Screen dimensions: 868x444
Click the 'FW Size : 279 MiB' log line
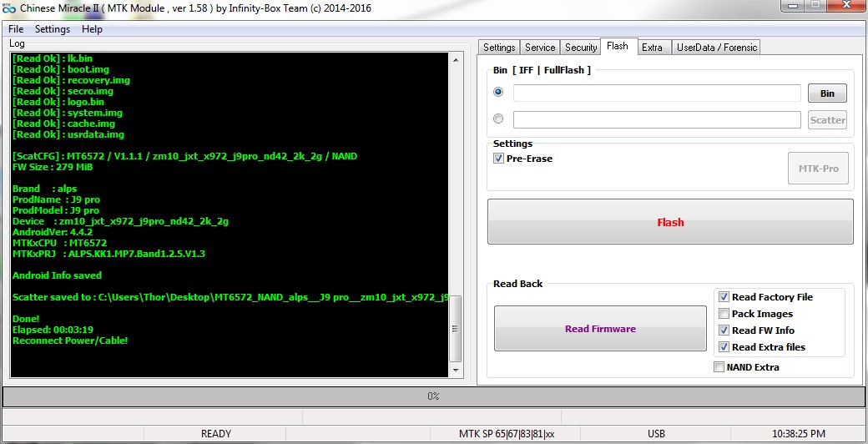point(53,167)
